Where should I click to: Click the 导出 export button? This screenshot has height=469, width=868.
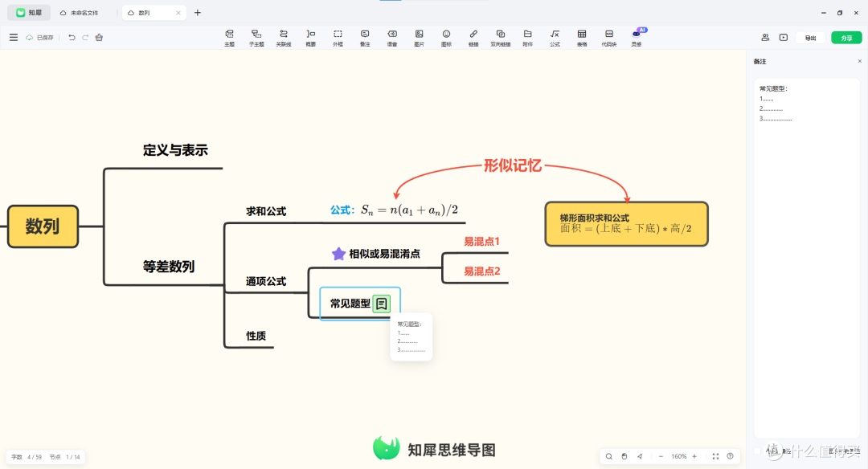[810, 38]
